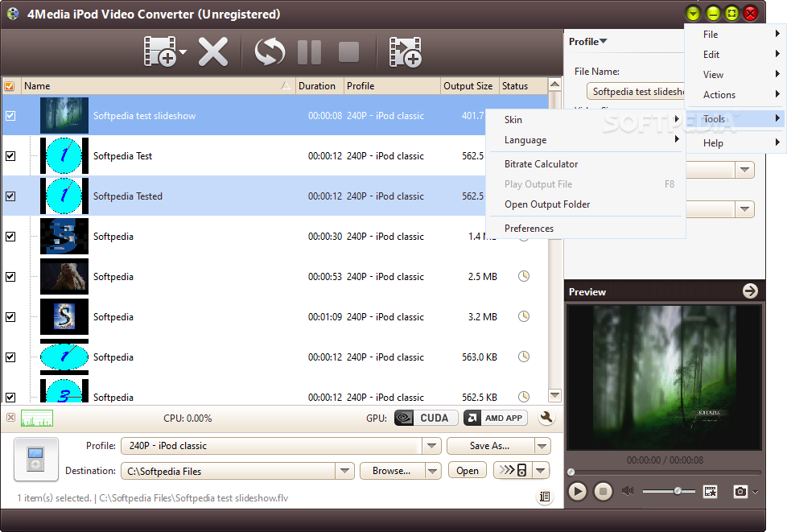Image resolution: width=787 pixels, height=532 pixels.
Task: Take snapshot with camera icon
Action: coord(740,491)
